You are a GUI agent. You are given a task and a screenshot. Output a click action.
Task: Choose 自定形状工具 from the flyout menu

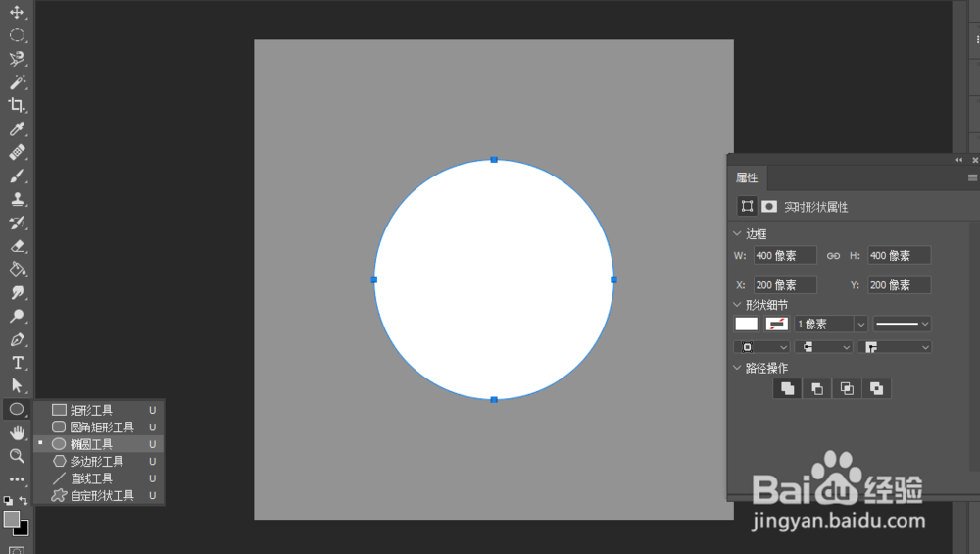99,495
